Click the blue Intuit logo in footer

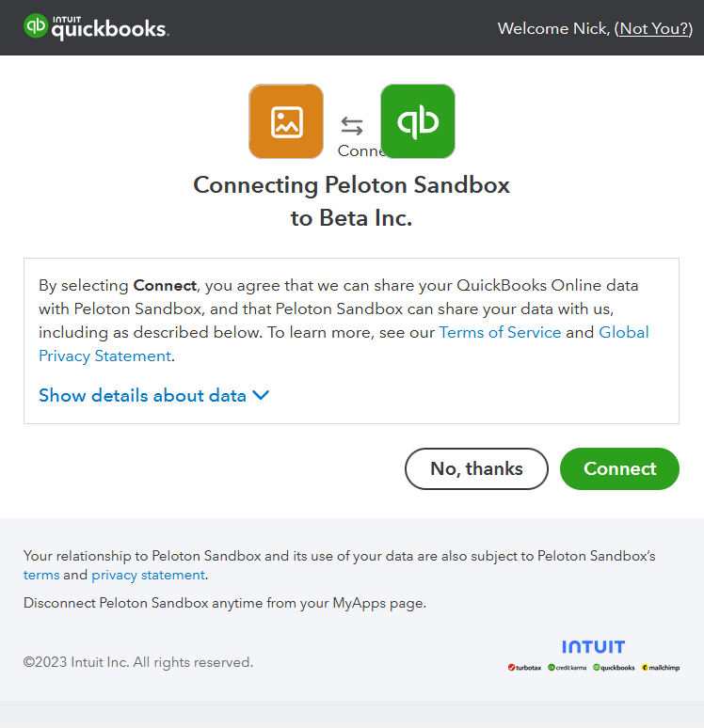(593, 647)
